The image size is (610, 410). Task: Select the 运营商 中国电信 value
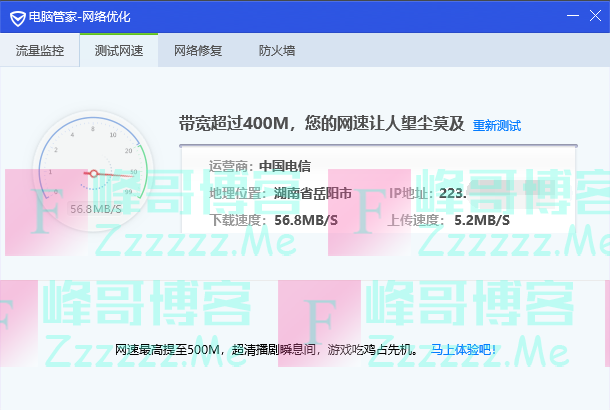pos(285,166)
